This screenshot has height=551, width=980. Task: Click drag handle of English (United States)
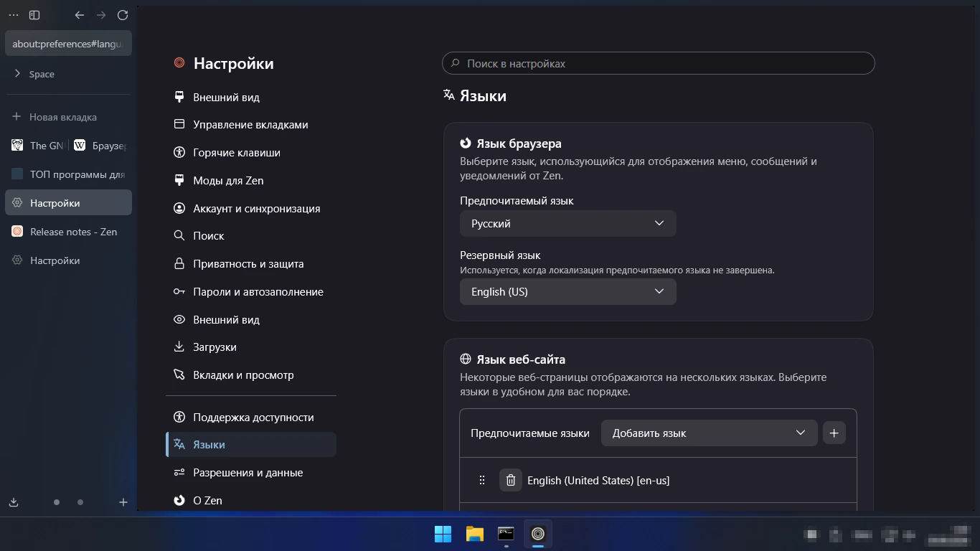[482, 480]
